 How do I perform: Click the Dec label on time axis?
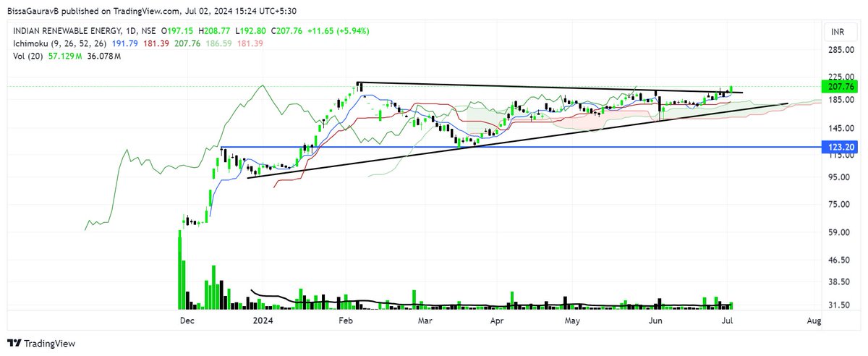pyautogui.click(x=187, y=320)
